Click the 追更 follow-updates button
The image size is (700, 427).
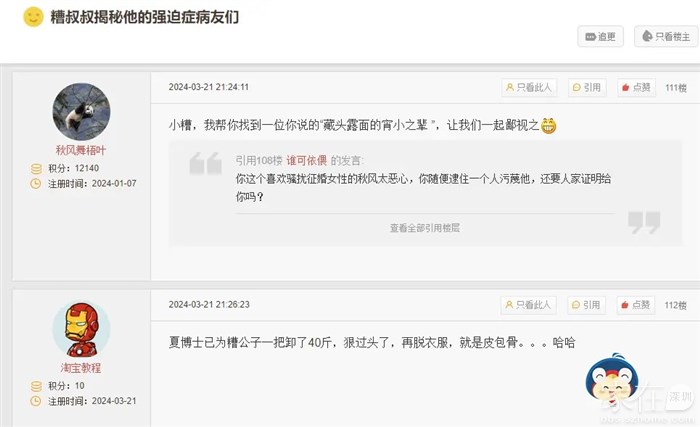(600, 37)
